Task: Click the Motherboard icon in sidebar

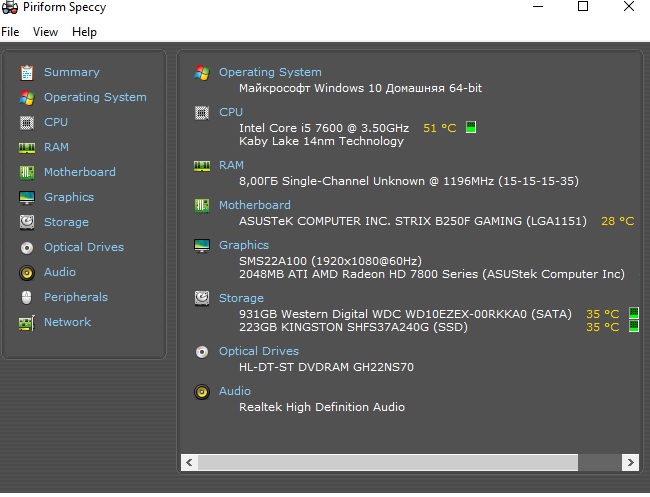Action: 27,172
